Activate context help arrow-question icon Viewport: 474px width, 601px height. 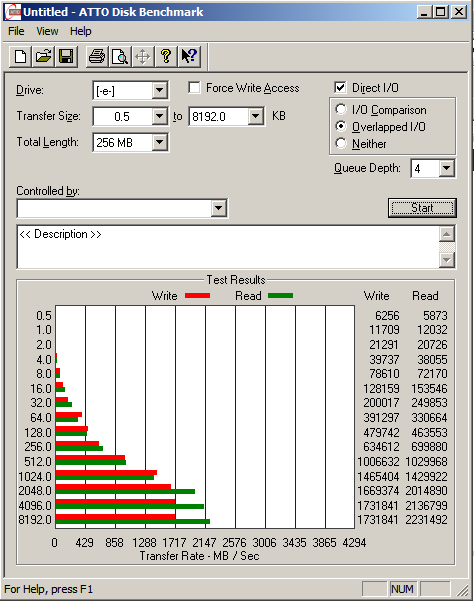[x=189, y=57]
